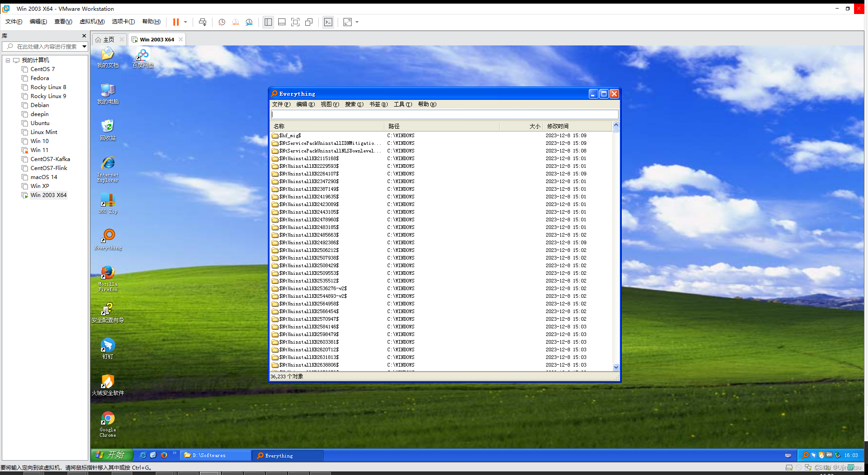Click the Send Ctrl+Alt+Del toolbar icon
The width and height of the screenshot is (868, 475).
[203, 22]
